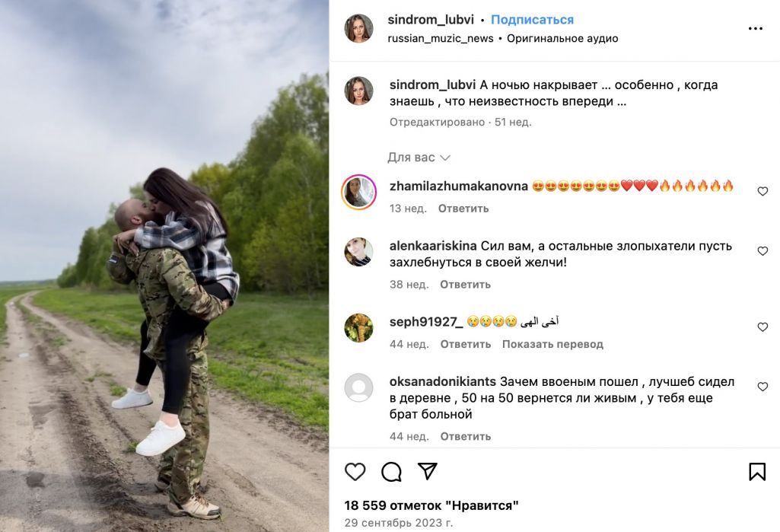Click 'Подписаться' to follow sindrom_lubvi
The image size is (780, 532).
point(532,20)
